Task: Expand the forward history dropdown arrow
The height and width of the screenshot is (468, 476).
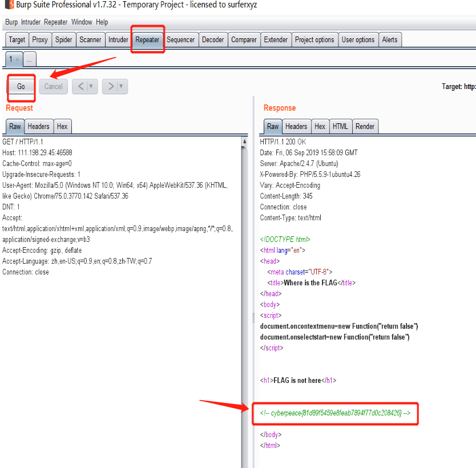Action: (x=121, y=87)
